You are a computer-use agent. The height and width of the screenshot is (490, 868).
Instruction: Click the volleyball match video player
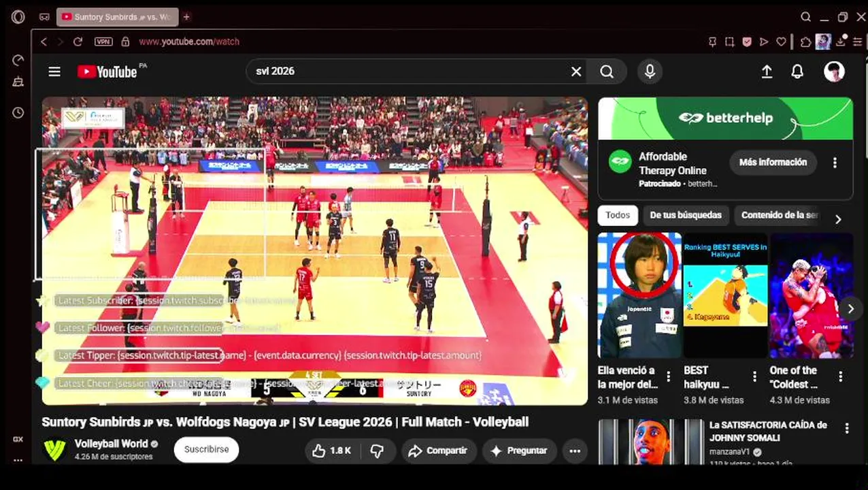(x=315, y=251)
